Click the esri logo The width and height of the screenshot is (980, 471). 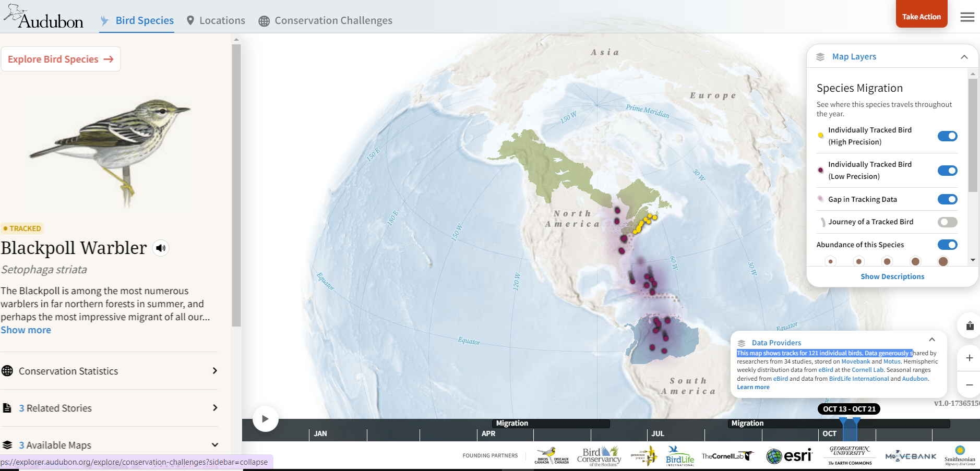click(x=789, y=456)
